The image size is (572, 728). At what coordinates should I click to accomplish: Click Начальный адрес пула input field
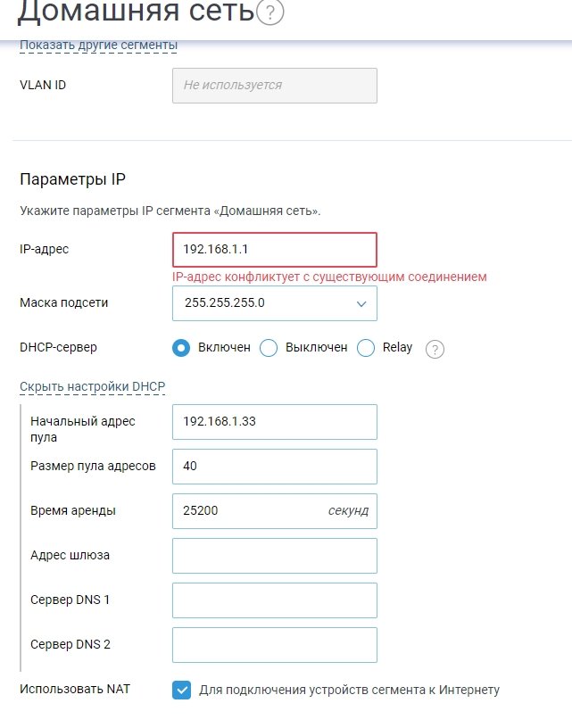point(274,422)
